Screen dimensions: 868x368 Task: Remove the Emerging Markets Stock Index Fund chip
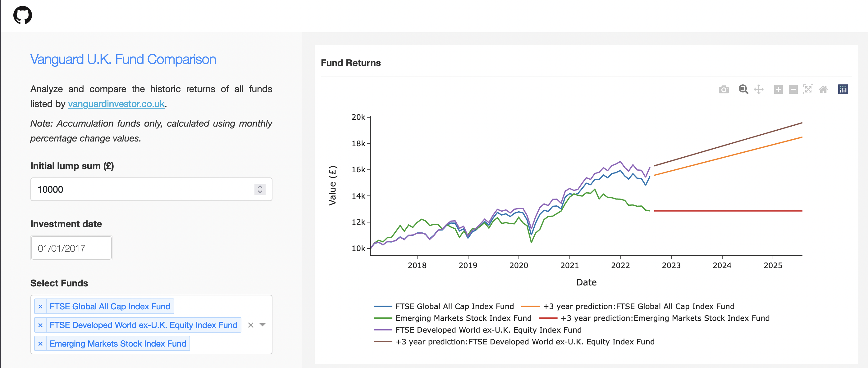(x=41, y=344)
